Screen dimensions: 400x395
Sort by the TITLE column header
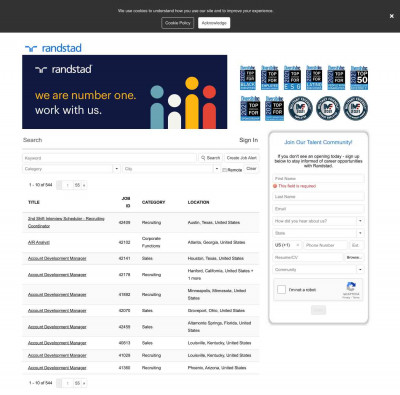click(x=34, y=202)
